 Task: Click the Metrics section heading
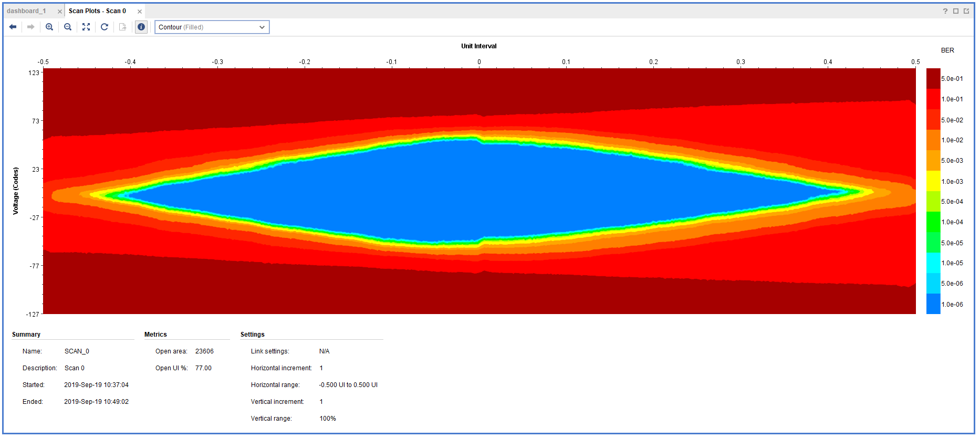155,335
